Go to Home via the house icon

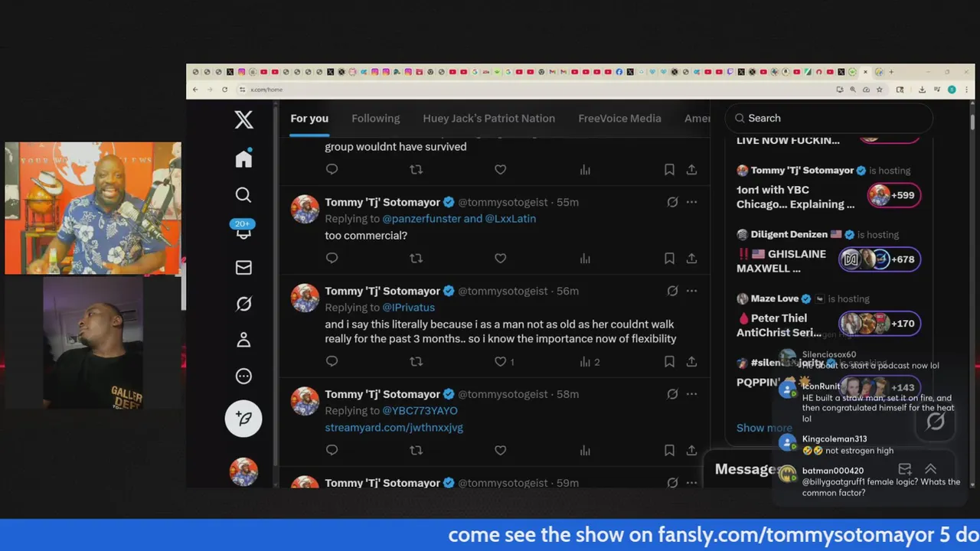[243, 158]
